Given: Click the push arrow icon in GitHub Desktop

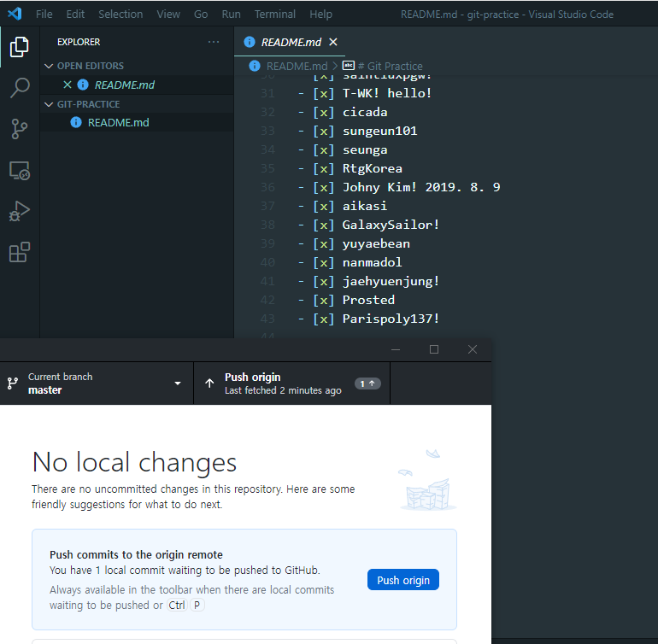Looking at the screenshot, I should (x=209, y=383).
